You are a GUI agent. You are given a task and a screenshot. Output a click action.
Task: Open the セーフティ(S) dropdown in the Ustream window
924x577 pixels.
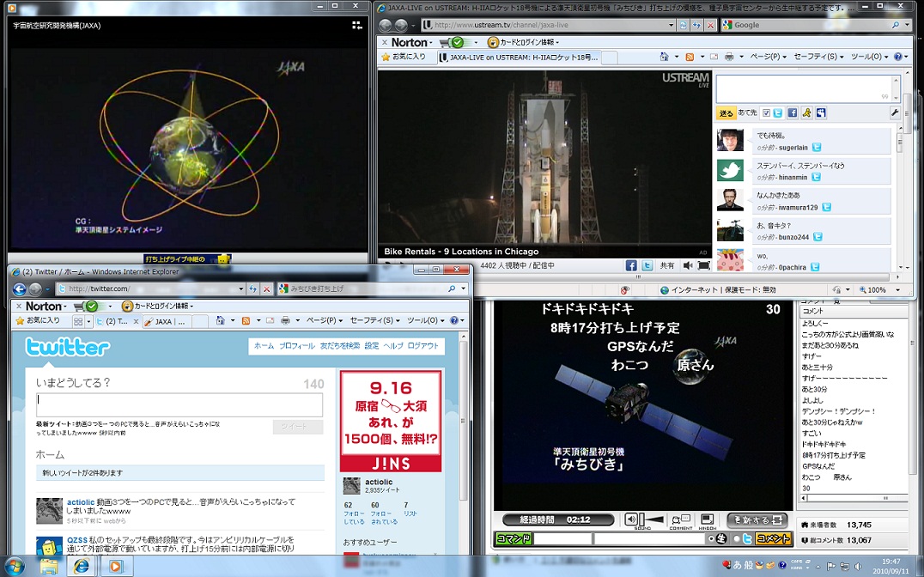coord(818,57)
